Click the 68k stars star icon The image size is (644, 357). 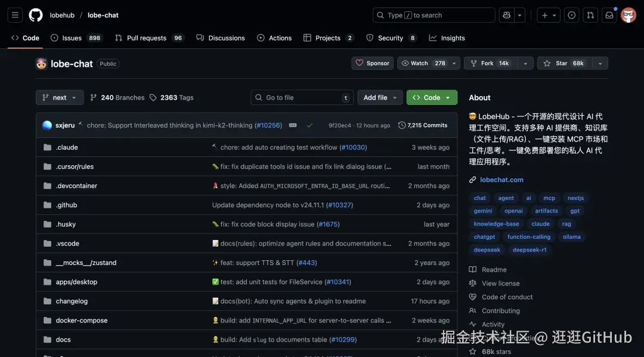click(473, 352)
